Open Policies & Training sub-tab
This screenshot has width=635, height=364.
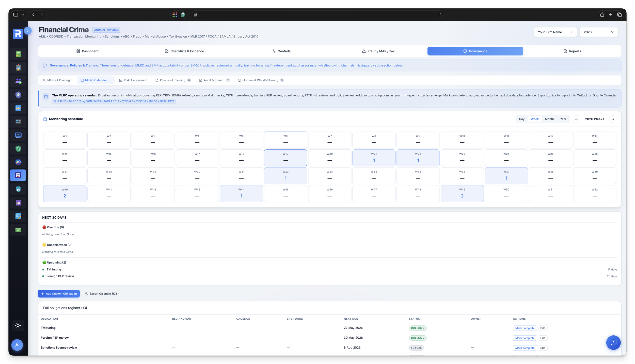(173, 80)
